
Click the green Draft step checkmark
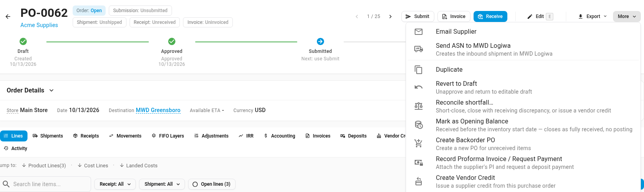[23, 42]
